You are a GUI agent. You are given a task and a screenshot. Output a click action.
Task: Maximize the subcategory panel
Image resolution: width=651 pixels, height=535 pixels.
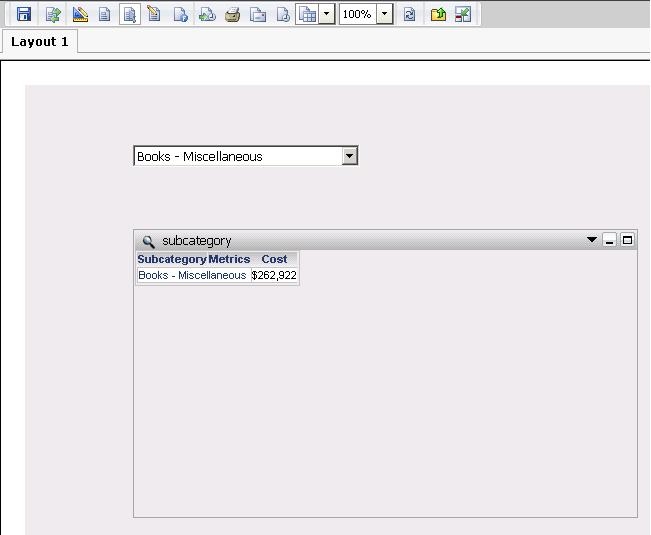point(627,240)
